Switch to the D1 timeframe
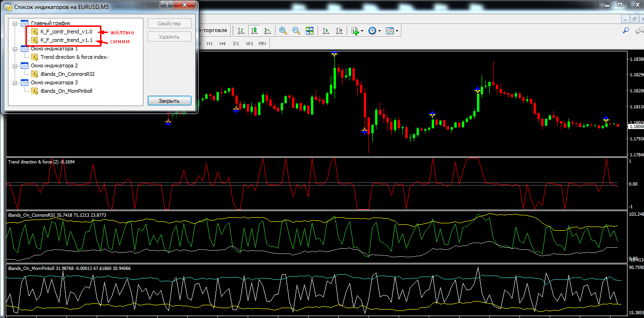 pos(236,43)
